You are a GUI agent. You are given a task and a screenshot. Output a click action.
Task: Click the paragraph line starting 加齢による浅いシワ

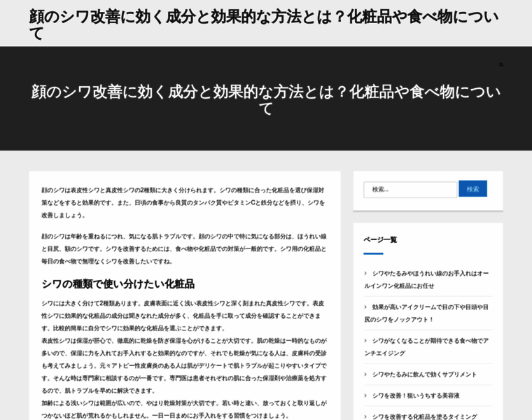[183, 403]
